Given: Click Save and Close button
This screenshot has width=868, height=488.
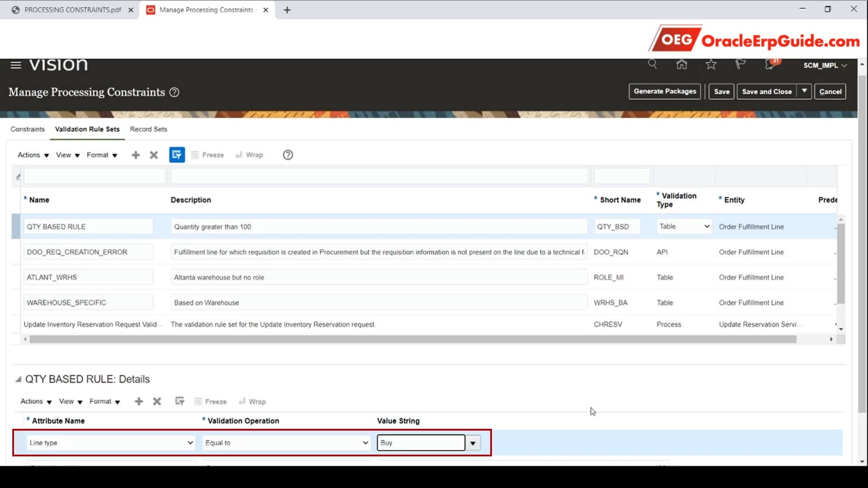Looking at the screenshot, I should pos(767,91).
